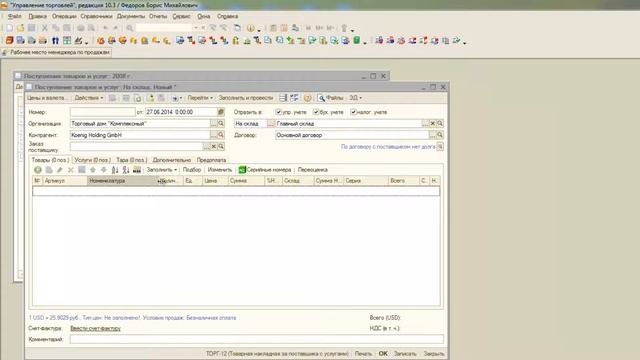Screen dimensions: 640x360
Task: Click the Номенклатура column header
Action: [x=122, y=180]
